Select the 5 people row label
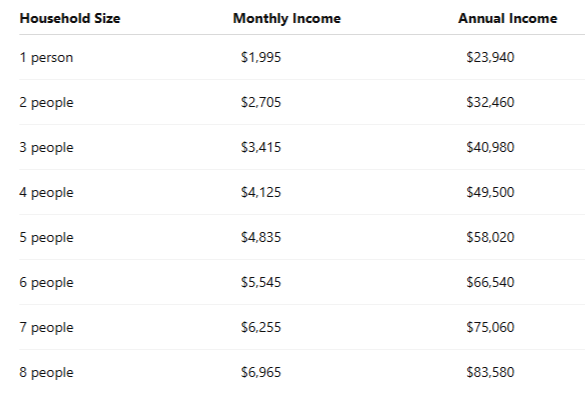585x413 pixels. pos(46,237)
